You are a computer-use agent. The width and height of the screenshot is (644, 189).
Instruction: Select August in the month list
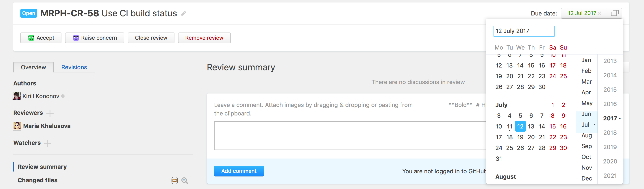pyautogui.click(x=587, y=135)
